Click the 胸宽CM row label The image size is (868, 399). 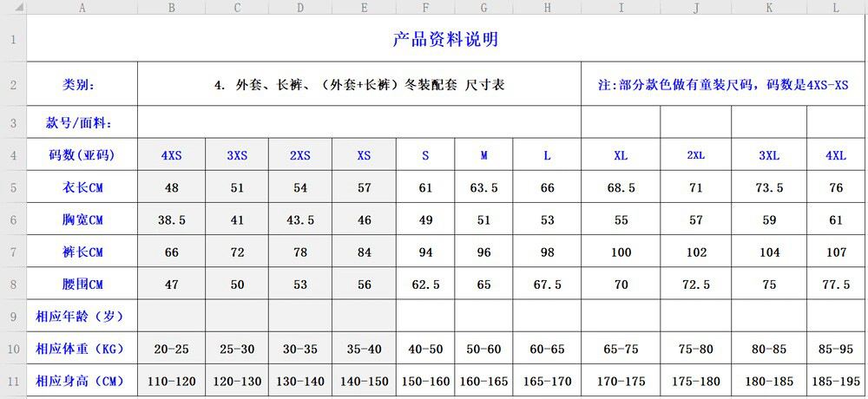[82, 219]
